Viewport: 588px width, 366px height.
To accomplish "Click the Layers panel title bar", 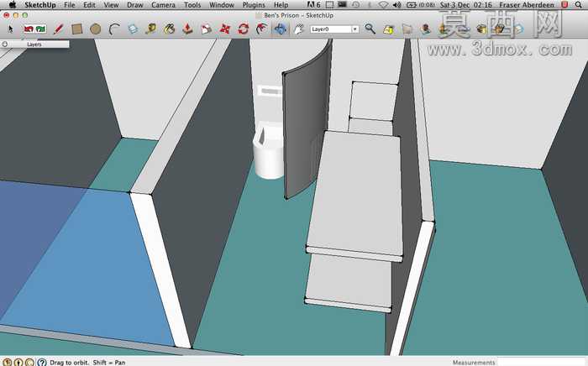I will coord(34,44).
